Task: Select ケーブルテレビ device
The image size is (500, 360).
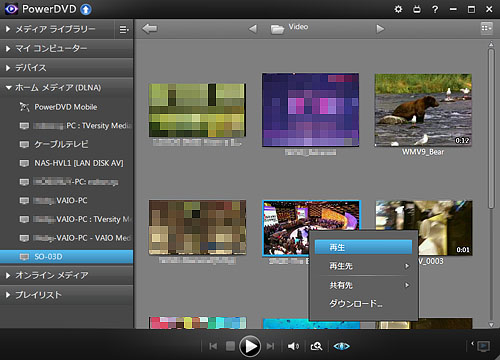Action: click(x=61, y=144)
